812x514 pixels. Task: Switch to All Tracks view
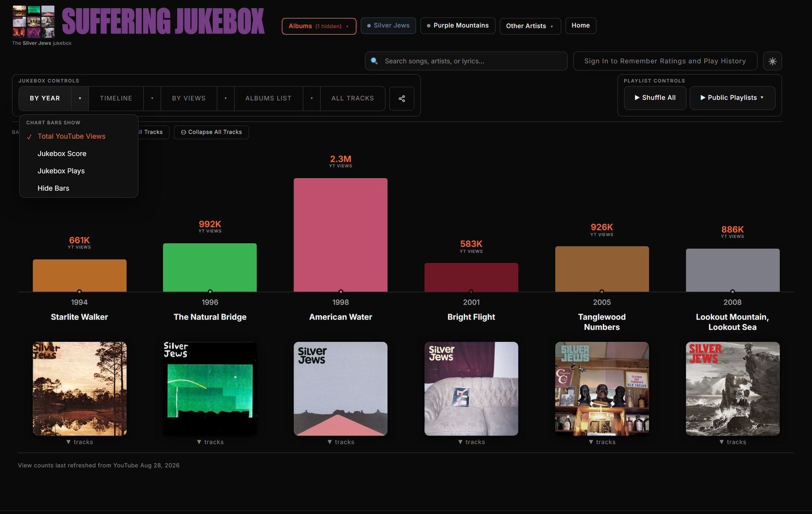352,99
